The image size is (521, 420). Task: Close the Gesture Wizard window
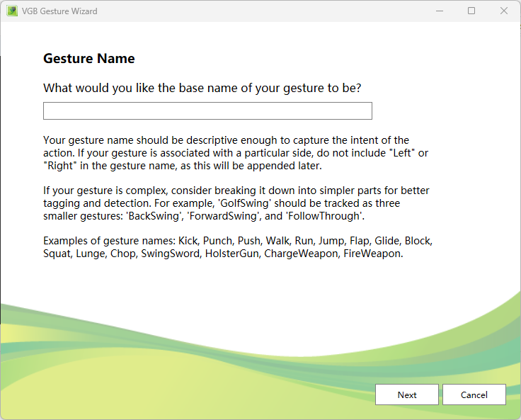504,11
